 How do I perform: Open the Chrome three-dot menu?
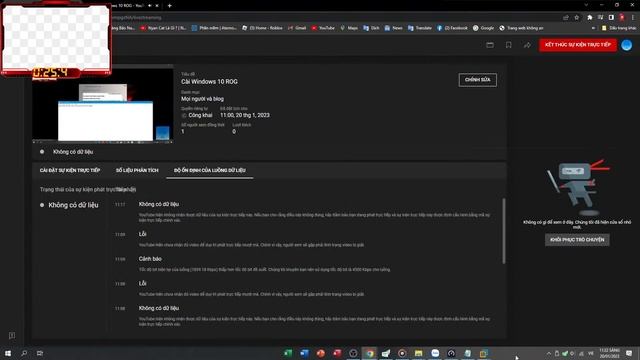[x=633, y=18]
